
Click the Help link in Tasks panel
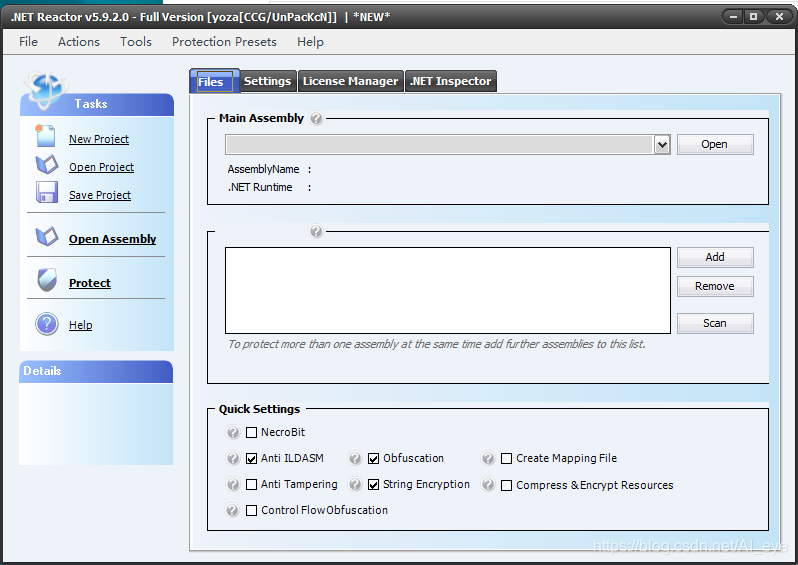click(x=80, y=325)
